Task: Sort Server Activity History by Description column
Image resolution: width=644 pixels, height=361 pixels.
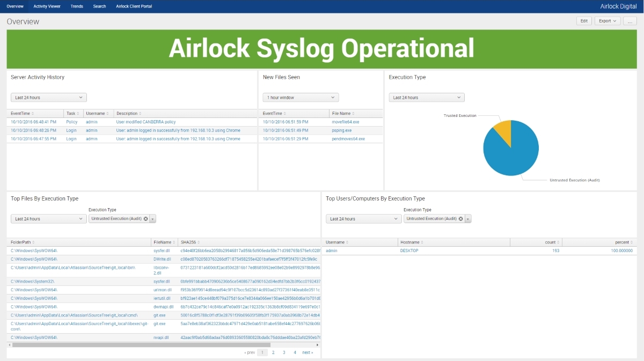Action: (x=129, y=114)
